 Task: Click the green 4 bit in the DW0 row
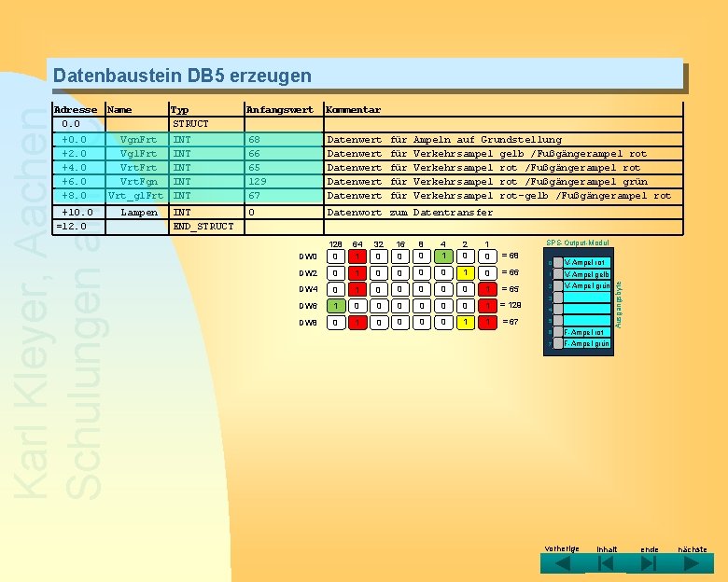pyautogui.click(x=444, y=256)
